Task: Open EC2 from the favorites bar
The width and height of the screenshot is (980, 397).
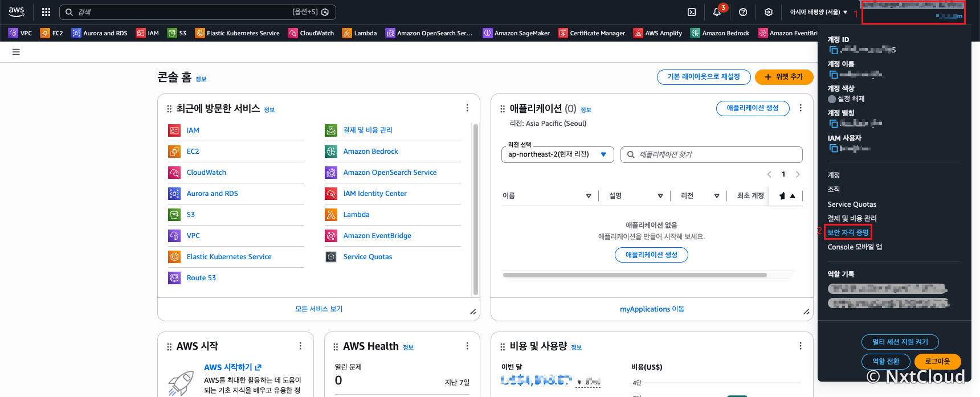Action: [52, 33]
